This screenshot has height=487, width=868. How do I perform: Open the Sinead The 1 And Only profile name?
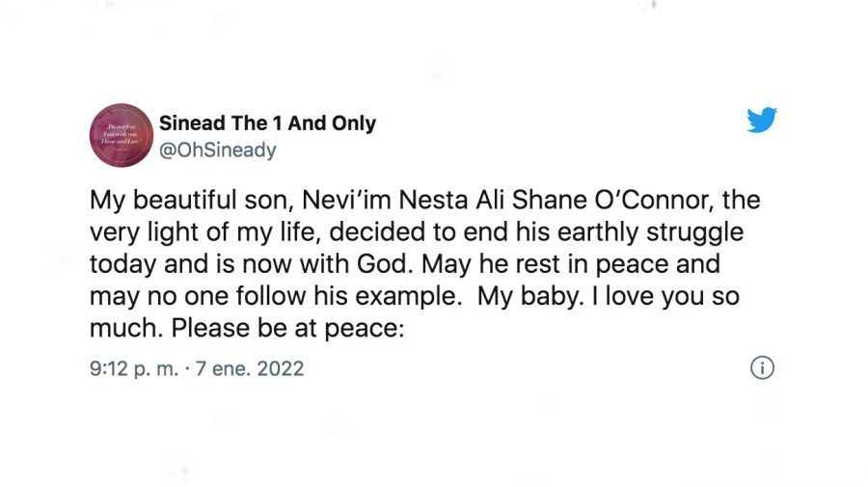[x=267, y=123]
